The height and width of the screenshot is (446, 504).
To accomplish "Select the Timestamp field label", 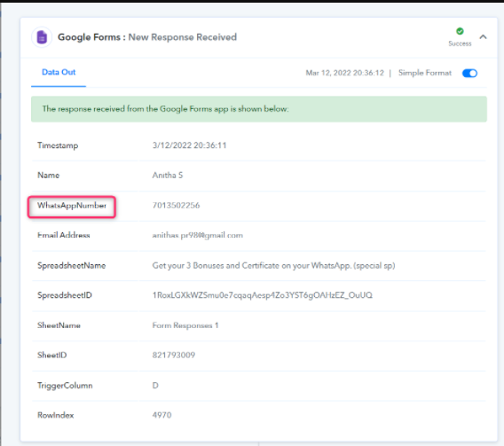I will tap(58, 145).
